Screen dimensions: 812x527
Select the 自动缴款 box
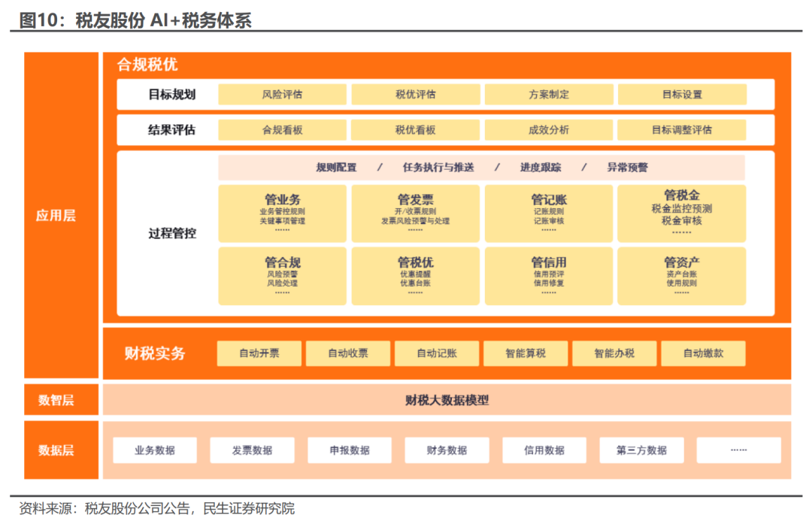point(703,353)
